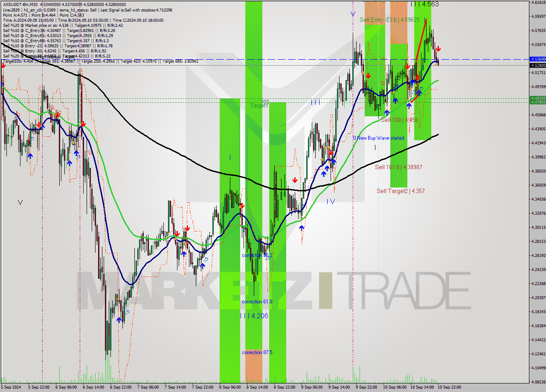546x392 pixels.
Task: Select the '| 4.563' wave label at top
Action: point(424,4)
